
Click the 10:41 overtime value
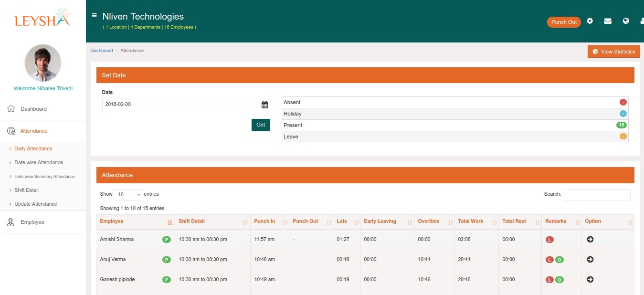[x=424, y=260]
